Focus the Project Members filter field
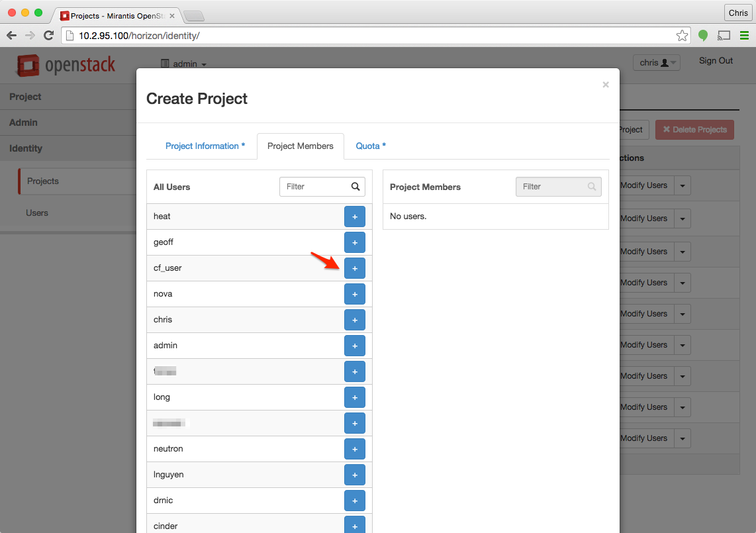 [x=558, y=187]
